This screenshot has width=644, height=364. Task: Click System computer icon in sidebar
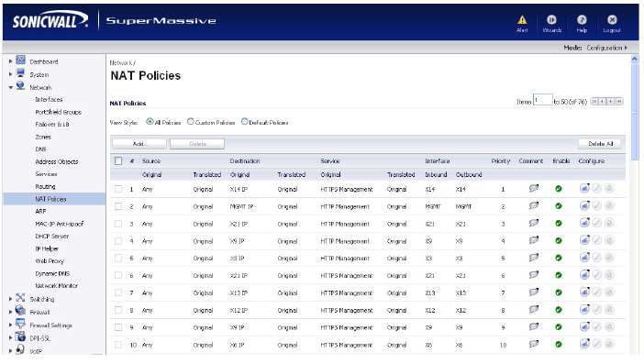click(x=20, y=73)
